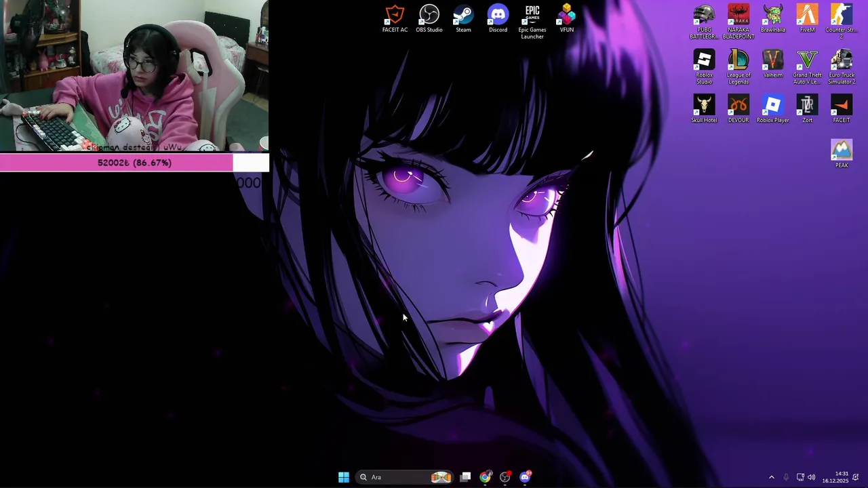This screenshot has height=488, width=868.
Task: Select the Valheim desktop icon
Action: point(773,64)
